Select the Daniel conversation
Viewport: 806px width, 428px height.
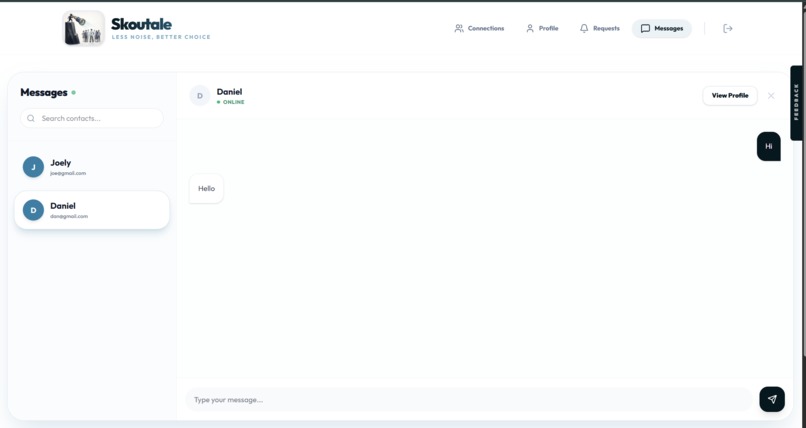click(x=92, y=210)
